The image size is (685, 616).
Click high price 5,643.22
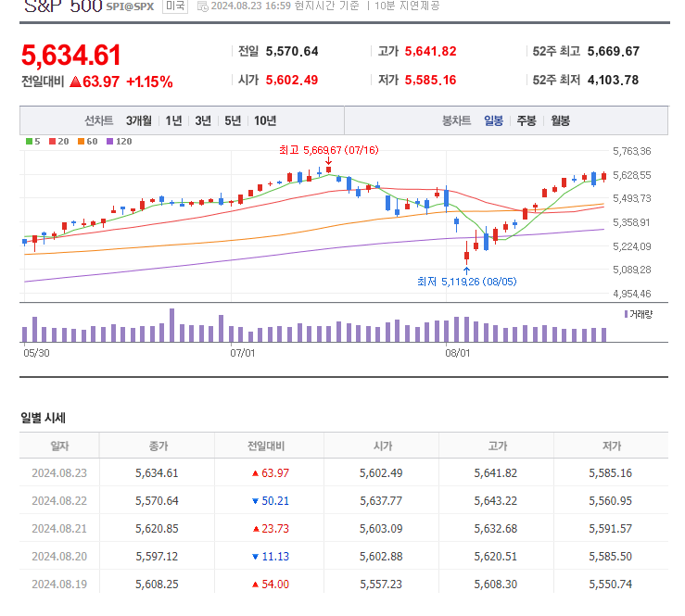(495, 501)
